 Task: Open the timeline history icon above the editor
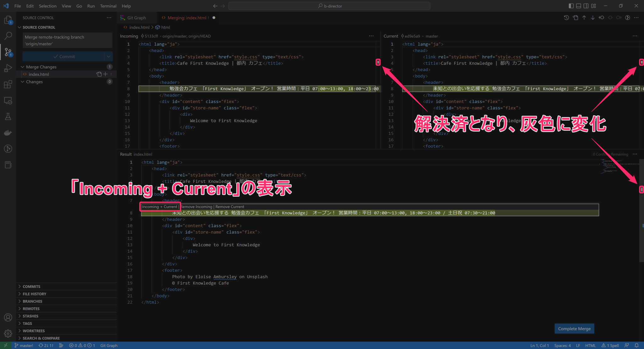(x=566, y=18)
